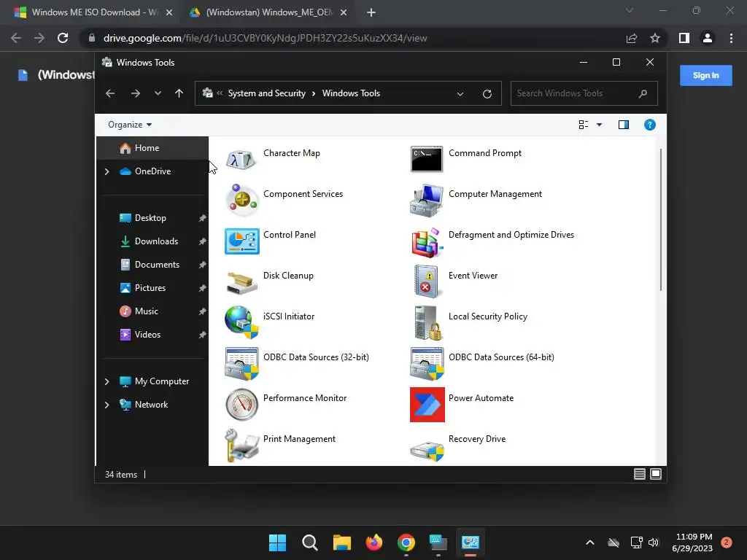Open the Character Map tool icon
The width and height of the screenshot is (747, 560).
tap(241, 160)
